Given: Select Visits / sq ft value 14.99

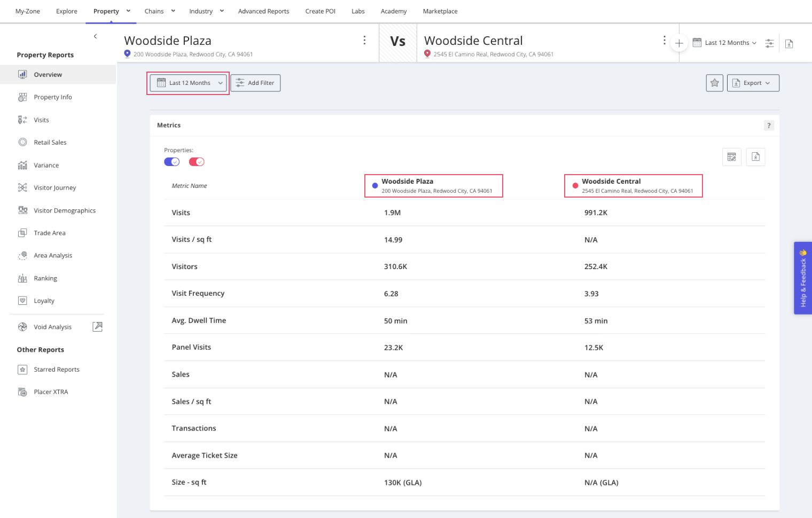Looking at the screenshot, I should (x=393, y=240).
